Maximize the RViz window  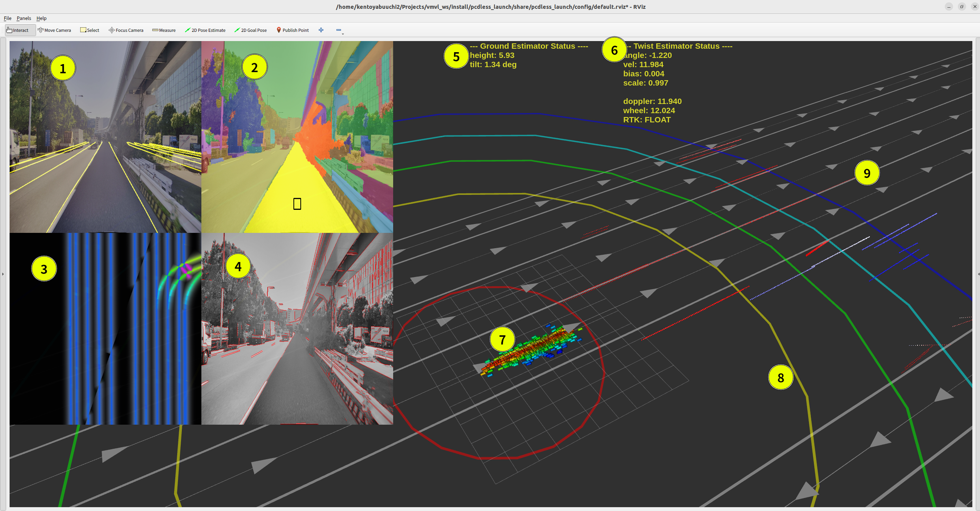[962, 7]
